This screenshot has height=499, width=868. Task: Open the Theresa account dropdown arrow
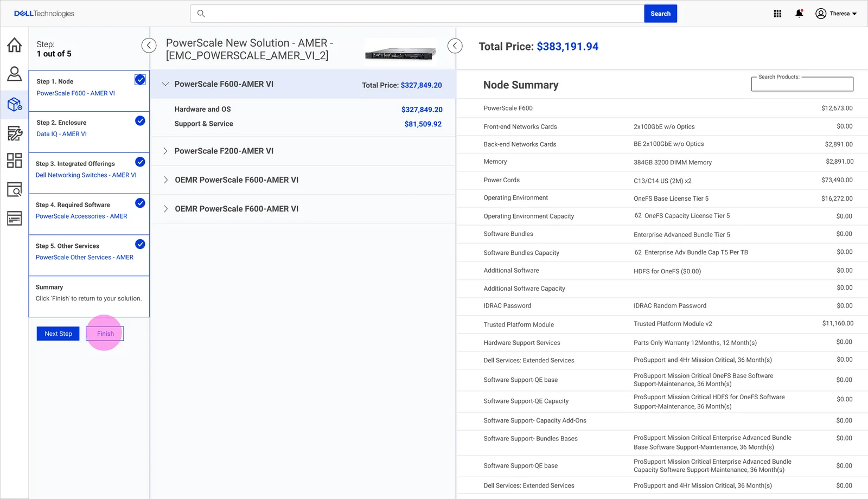(x=854, y=14)
